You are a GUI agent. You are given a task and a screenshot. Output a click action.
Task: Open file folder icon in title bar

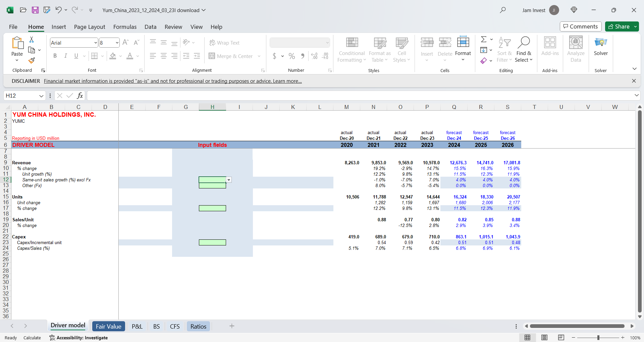tap(23, 10)
